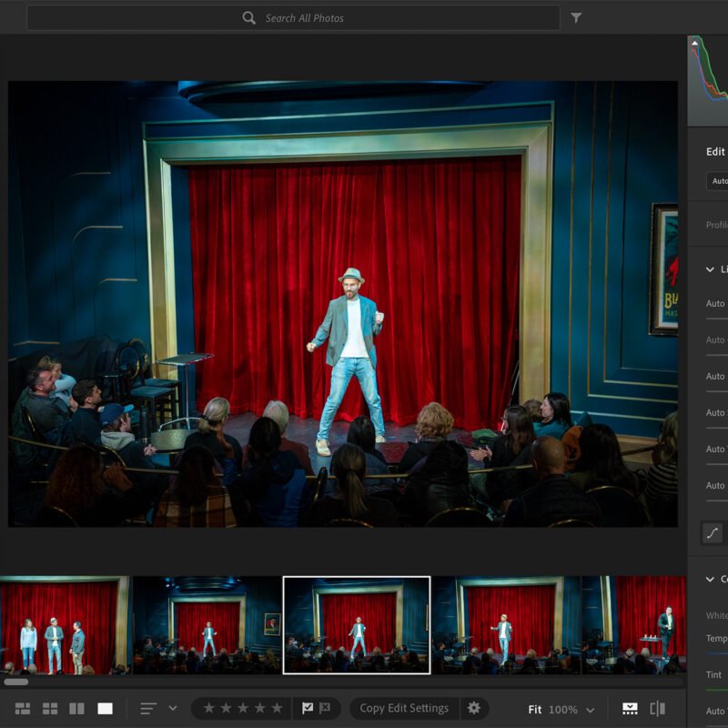Flag photo as rejected

point(325,708)
